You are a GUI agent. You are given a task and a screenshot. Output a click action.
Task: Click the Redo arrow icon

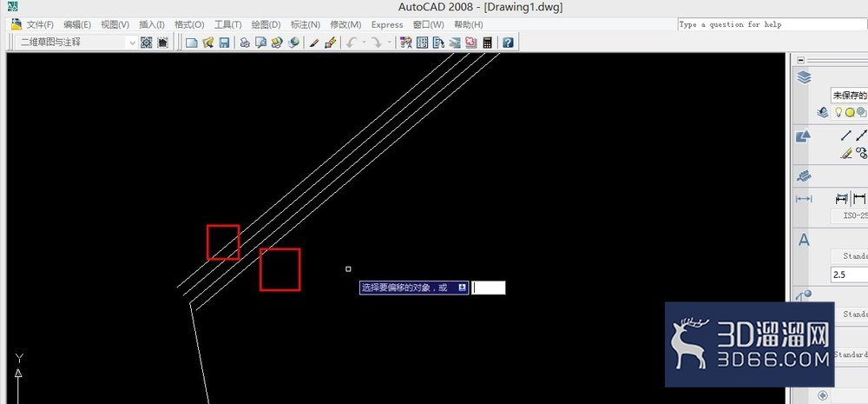pos(377,43)
